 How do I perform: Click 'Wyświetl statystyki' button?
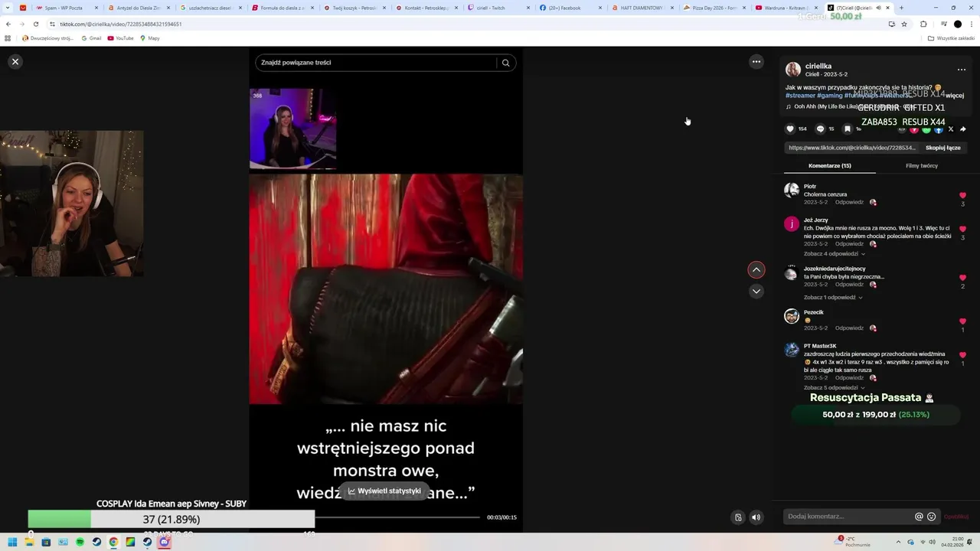(x=384, y=491)
